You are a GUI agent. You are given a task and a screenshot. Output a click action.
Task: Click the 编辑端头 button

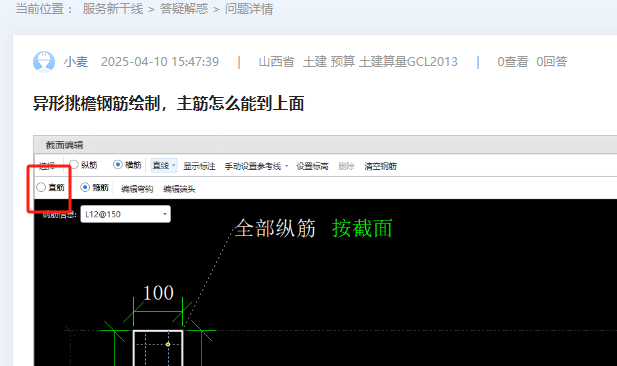click(x=179, y=189)
